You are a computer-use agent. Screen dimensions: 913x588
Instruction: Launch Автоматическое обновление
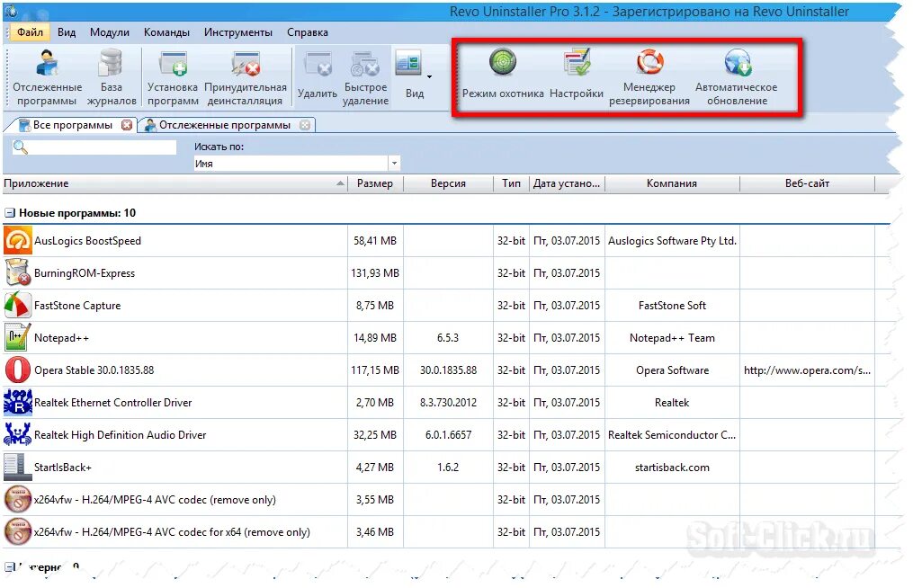(x=737, y=77)
